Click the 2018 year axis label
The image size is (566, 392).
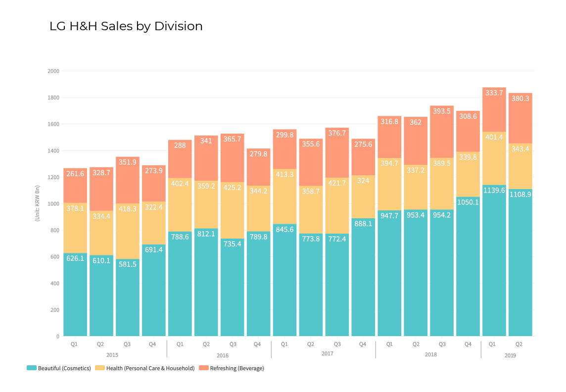coord(430,354)
